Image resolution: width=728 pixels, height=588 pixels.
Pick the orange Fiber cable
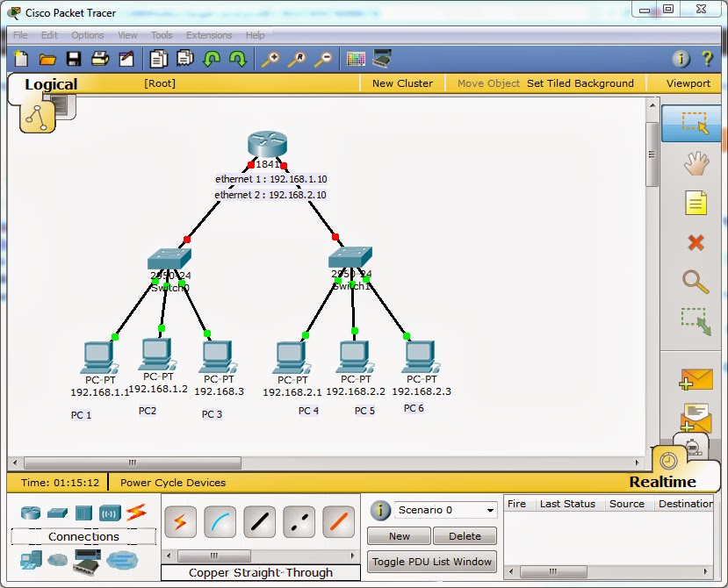coord(338,522)
